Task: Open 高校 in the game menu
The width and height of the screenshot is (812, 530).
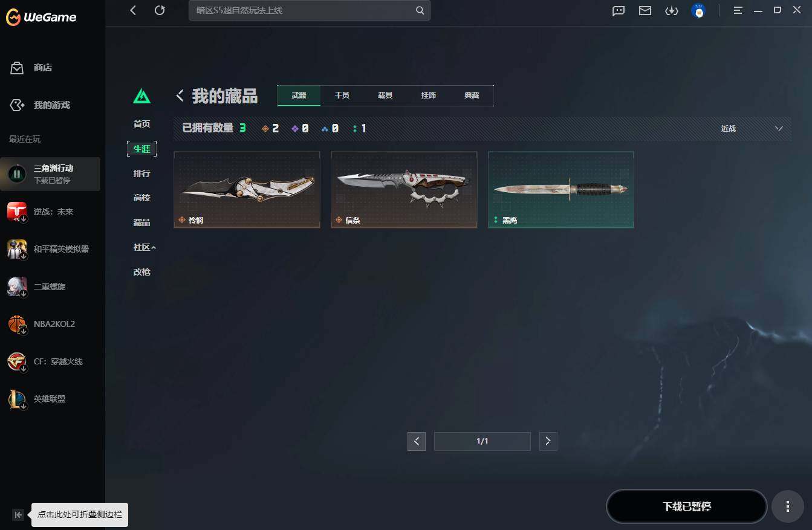Action: (141, 198)
